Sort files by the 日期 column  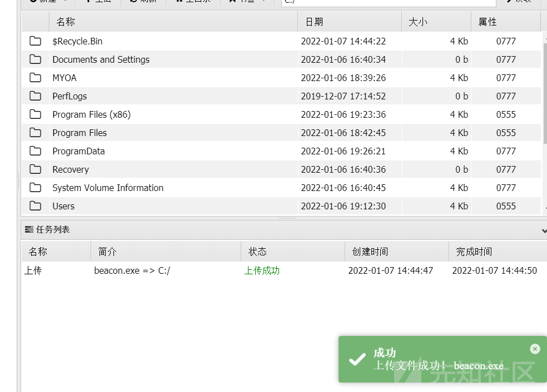(x=350, y=22)
